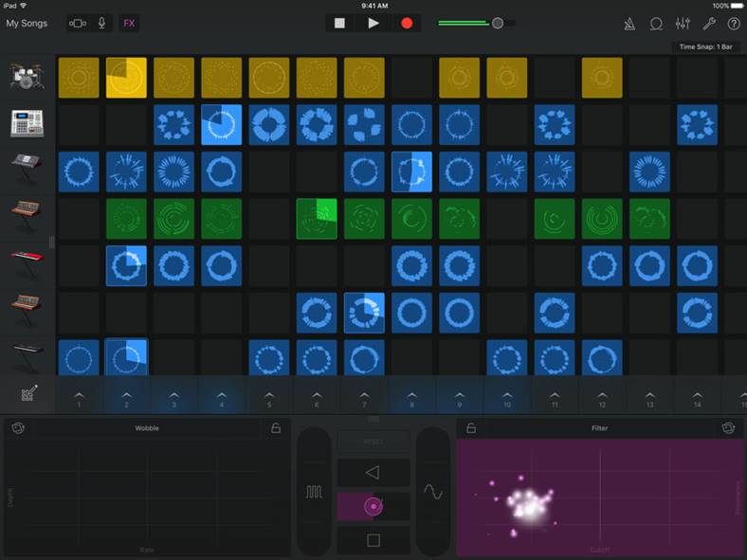Toggle the Filter pad lock
This screenshot has width=747, height=560.
pyautogui.click(x=471, y=427)
